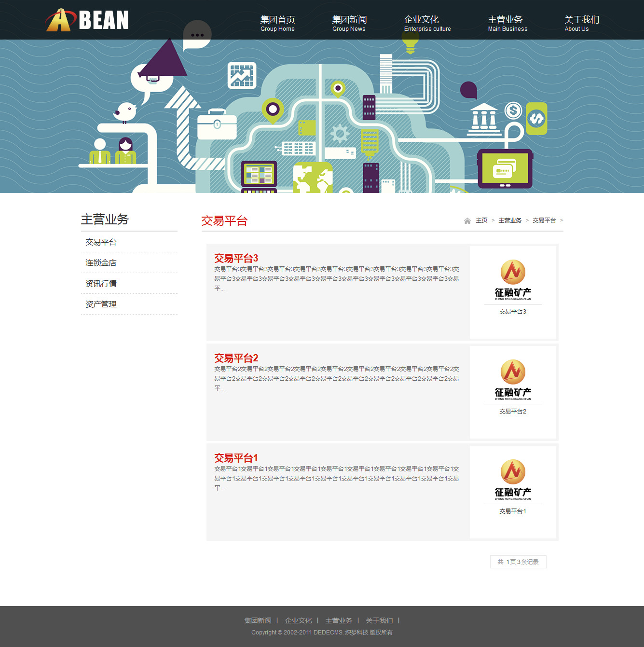Click the 交易平台1 article title
644x647 pixels.
(236, 458)
